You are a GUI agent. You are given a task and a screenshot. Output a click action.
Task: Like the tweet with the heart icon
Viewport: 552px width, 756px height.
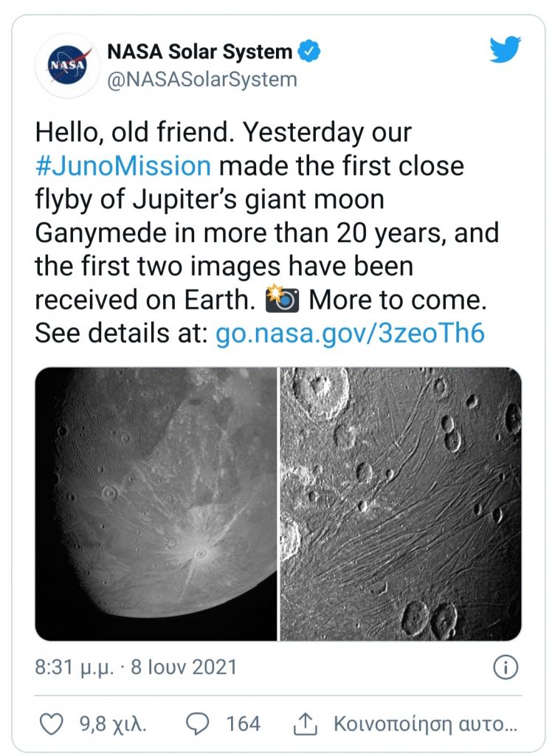click(51, 723)
